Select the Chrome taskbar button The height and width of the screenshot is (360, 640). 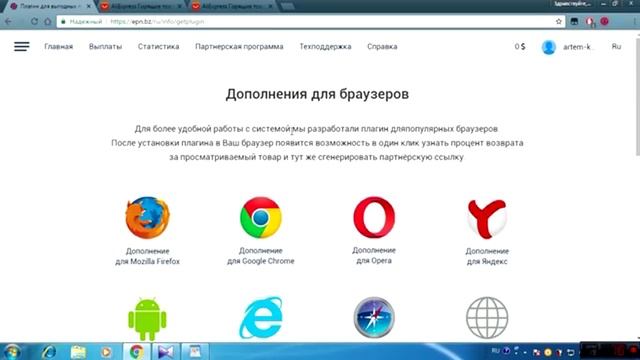coord(137,352)
